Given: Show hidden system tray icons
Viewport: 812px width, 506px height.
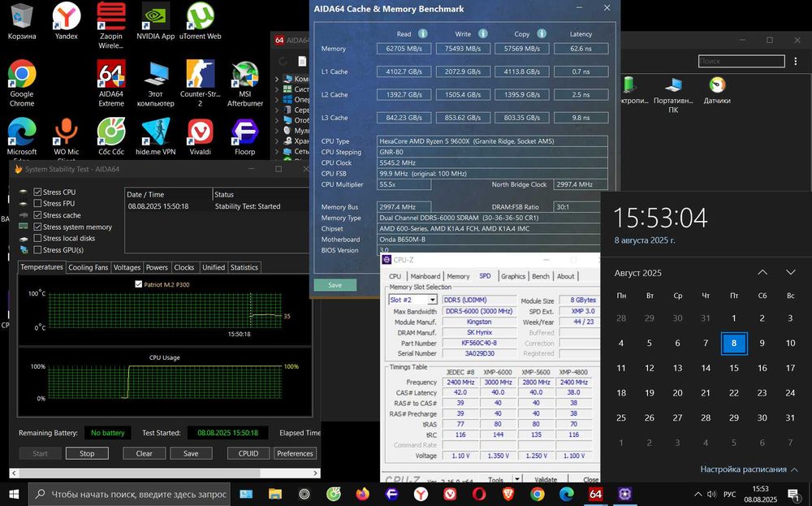Looking at the screenshot, I should 698,494.
